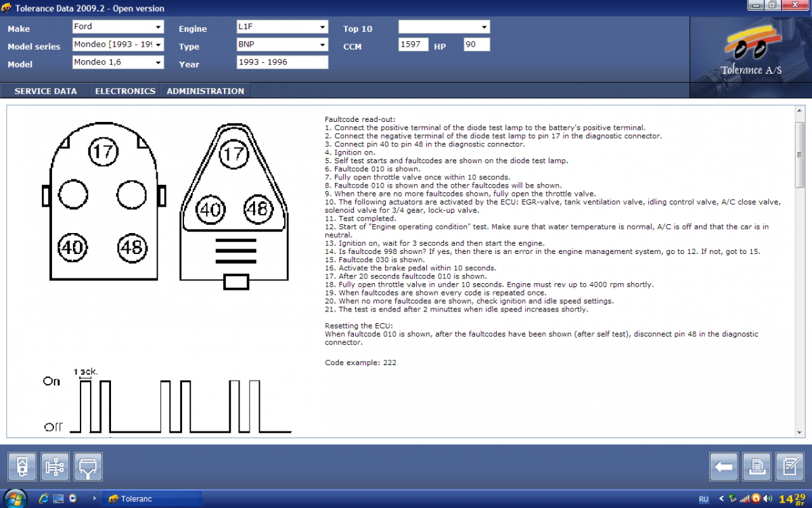Show hidden system tray icons
This screenshot has height=508, width=812.
[x=721, y=499]
